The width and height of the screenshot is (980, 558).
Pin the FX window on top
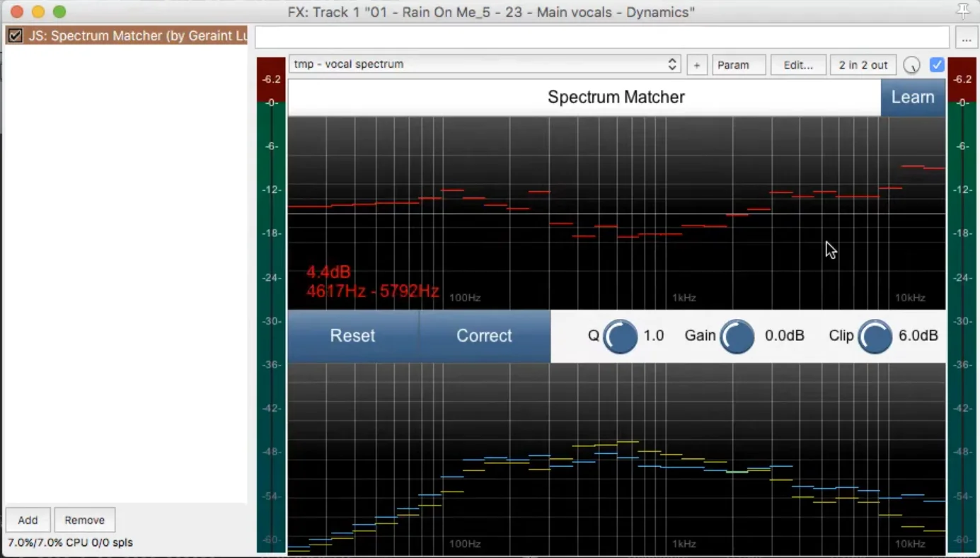(x=962, y=10)
